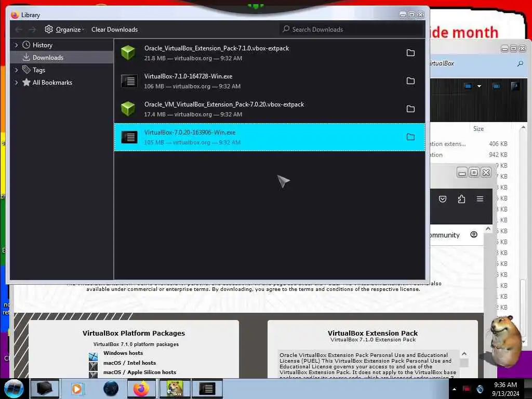Image resolution: width=532 pixels, height=399 pixels.
Task: Click Windows hosts icon in Platform Packages
Action: [x=94, y=357]
